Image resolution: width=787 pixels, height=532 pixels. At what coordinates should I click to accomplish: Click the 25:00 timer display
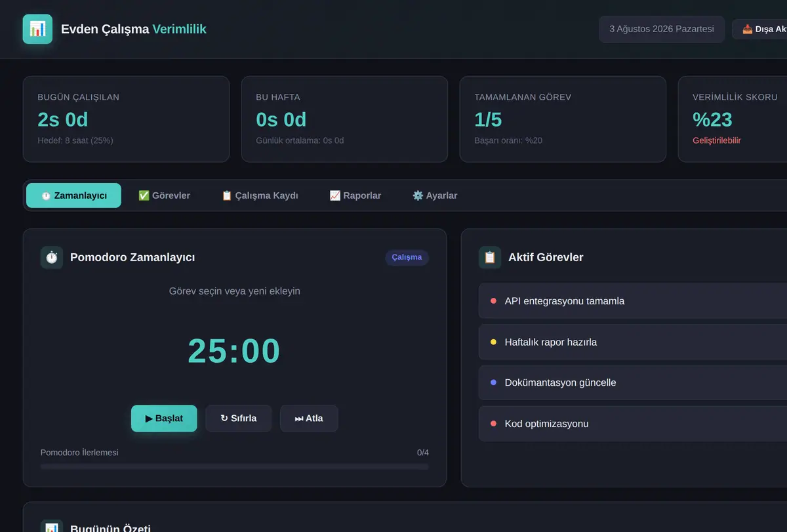[x=234, y=351]
